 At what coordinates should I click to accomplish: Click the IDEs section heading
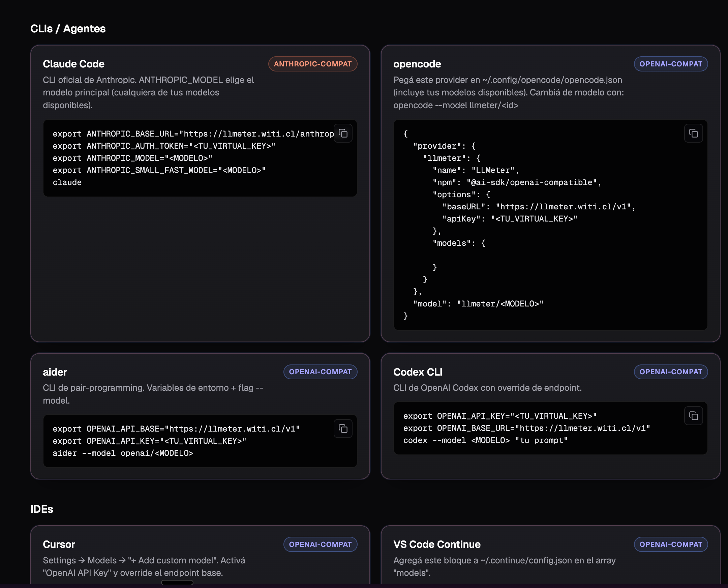[x=42, y=509]
